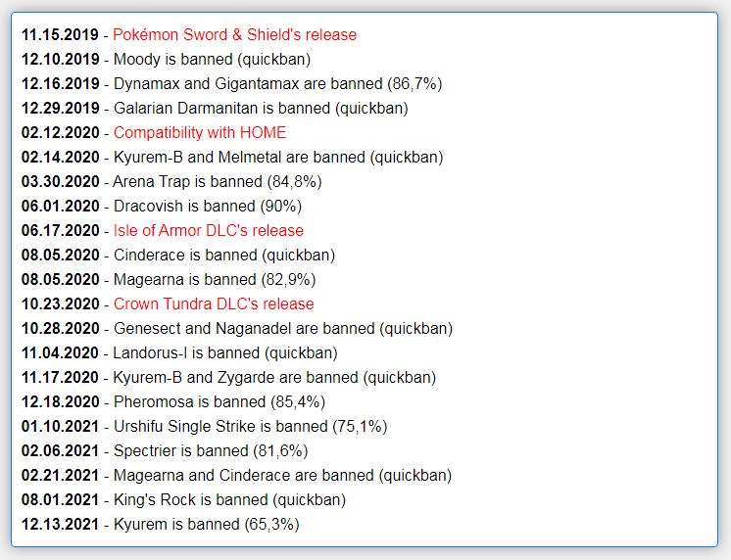
Task: Select the Pheromosa is banned line
Action: [173, 402]
